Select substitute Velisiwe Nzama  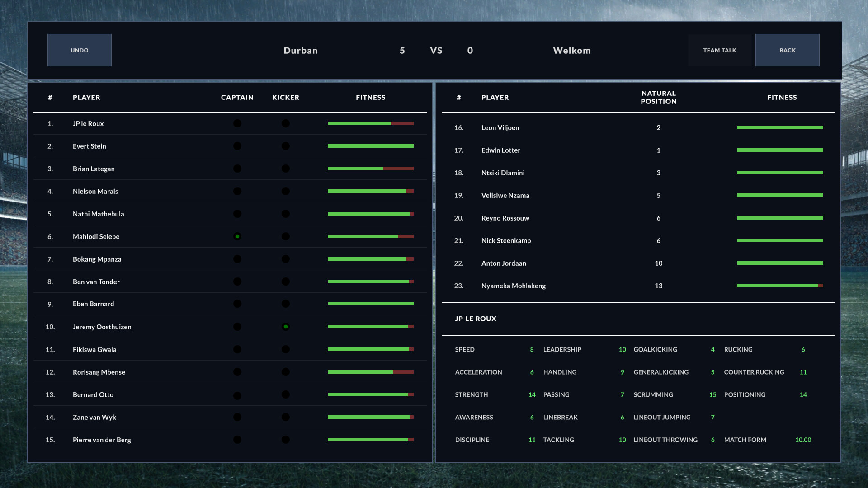505,195
